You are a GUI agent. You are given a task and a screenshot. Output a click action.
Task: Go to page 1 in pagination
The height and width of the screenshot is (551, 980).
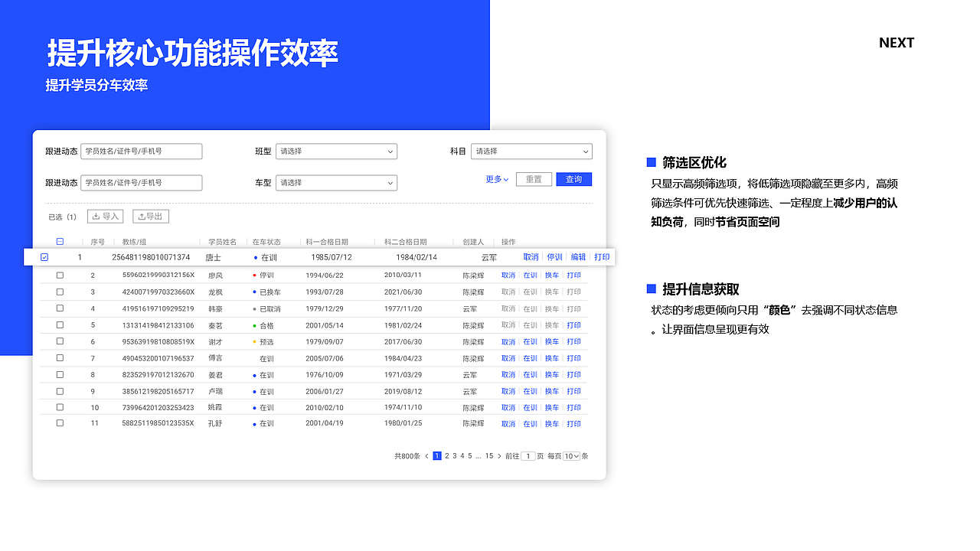coord(437,456)
